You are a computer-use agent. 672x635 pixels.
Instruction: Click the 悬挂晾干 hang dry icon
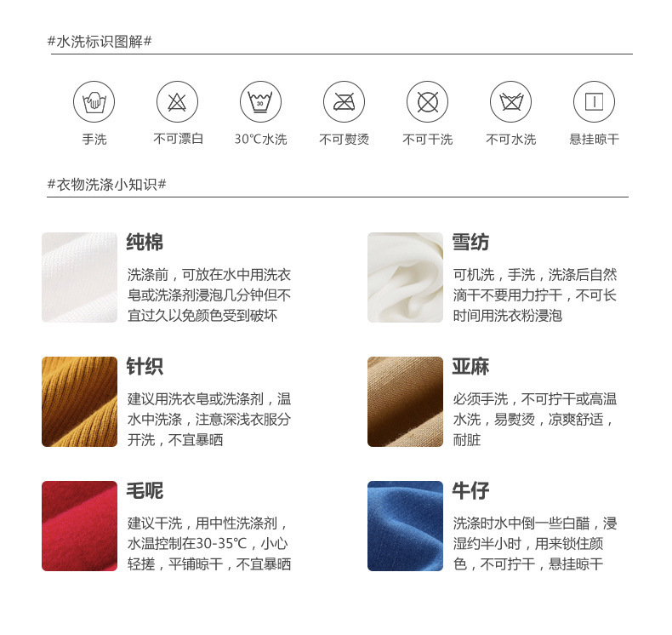pos(594,101)
